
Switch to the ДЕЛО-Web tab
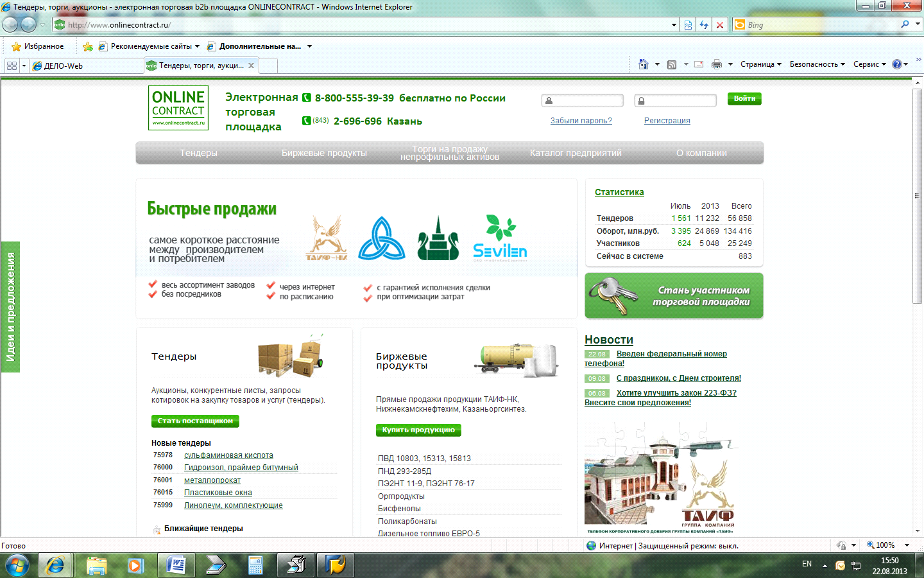[87, 66]
